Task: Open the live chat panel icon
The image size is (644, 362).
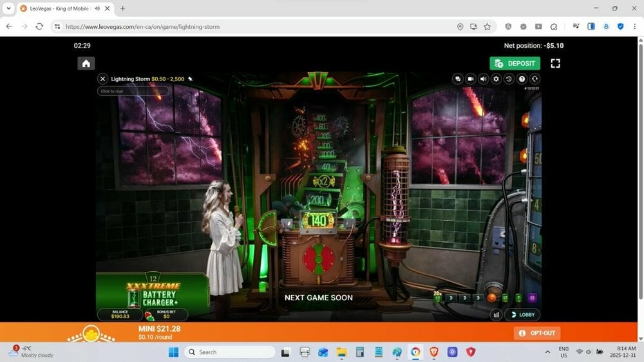Action: (x=458, y=79)
